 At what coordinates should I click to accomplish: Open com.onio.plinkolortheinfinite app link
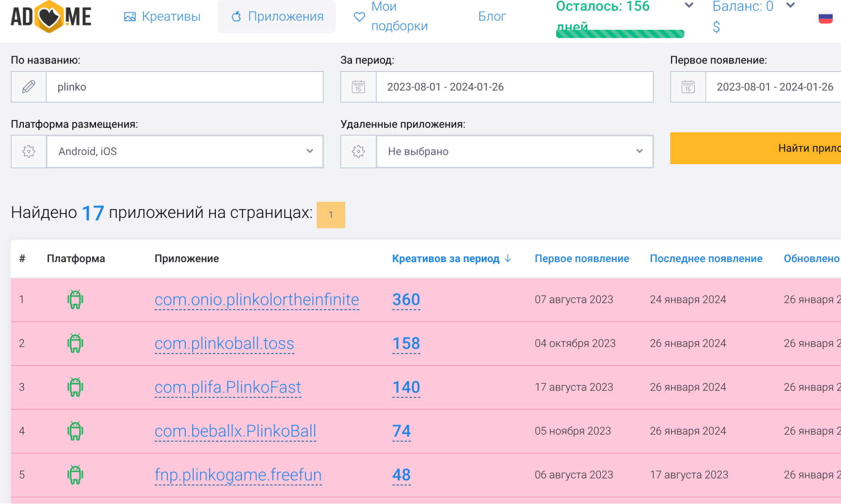pos(257,300)
